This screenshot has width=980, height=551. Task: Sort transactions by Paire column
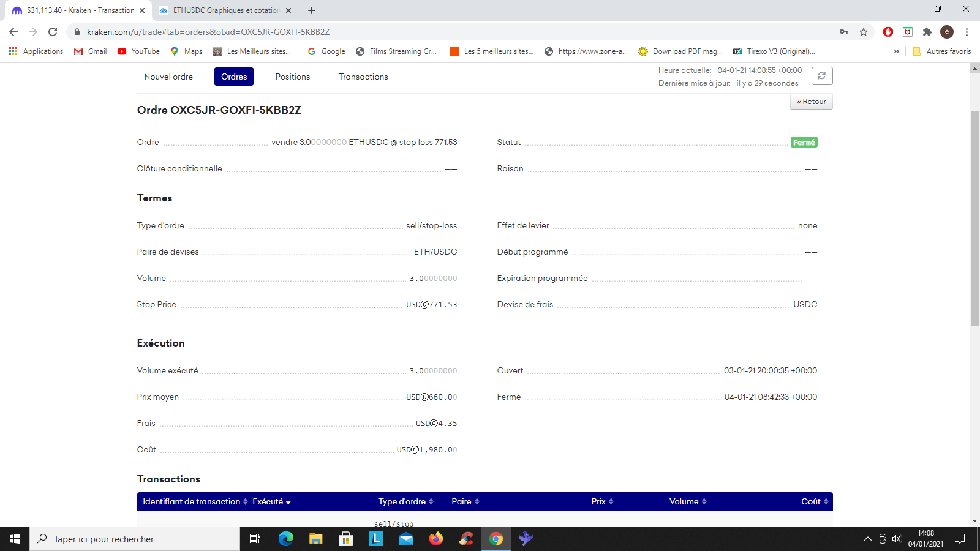(466, 501)
